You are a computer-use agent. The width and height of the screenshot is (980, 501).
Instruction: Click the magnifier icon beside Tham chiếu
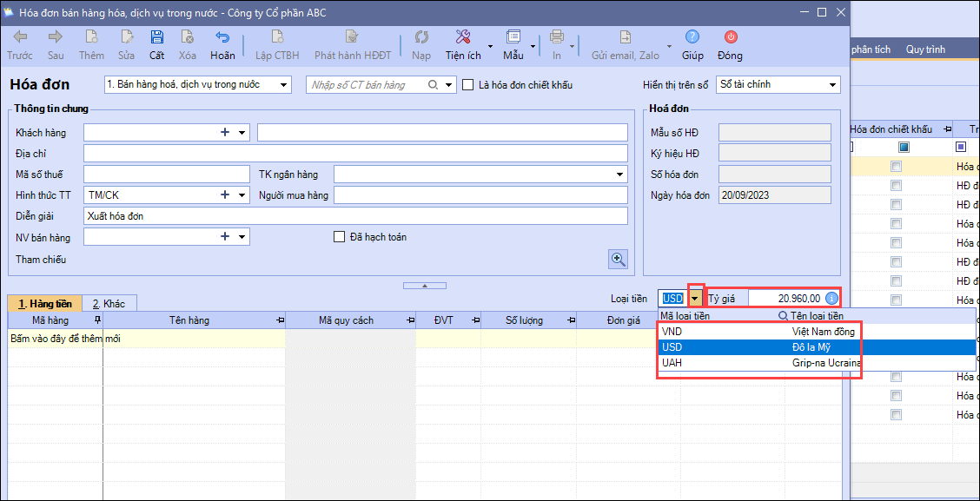[618, 259]
